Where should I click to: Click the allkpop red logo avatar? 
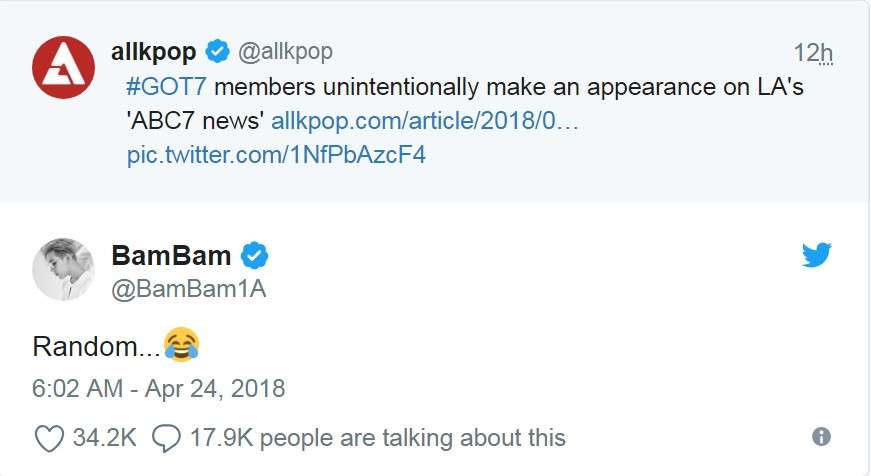pos(63,67)
